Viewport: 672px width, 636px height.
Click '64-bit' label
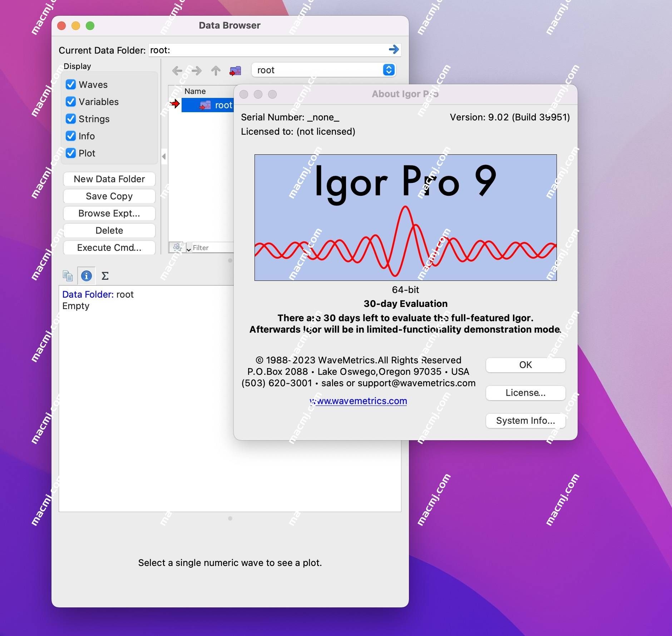pyautogui.click(x=405, y=290)
